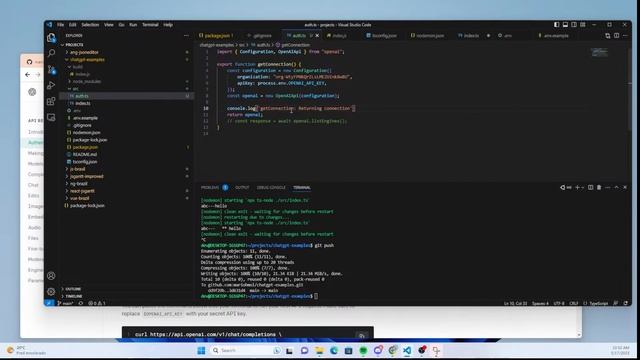Open the launch profile dropdown next to plus

point(582,187)
